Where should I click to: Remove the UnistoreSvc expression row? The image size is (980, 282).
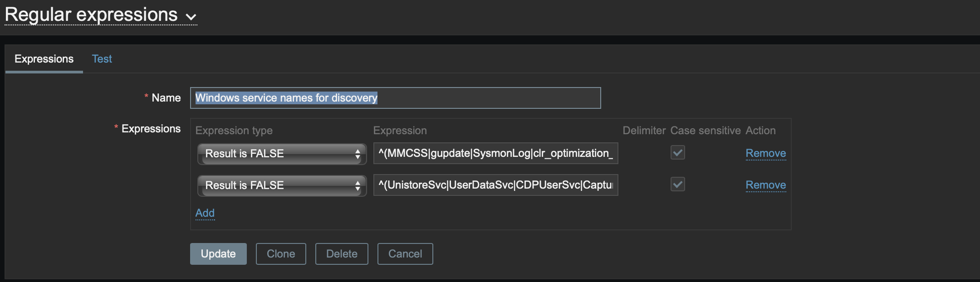tap(765, 185)
